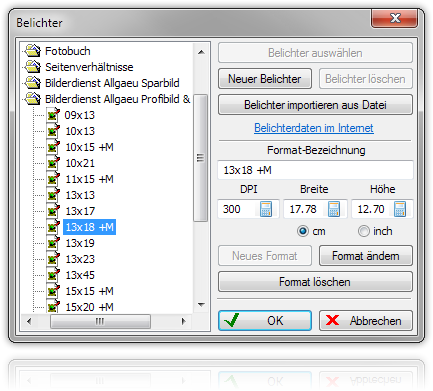This screenshot has width=433, height=391.
Task: Click Belichter importieren aus Datei button
Action: (x=315, y=105)
